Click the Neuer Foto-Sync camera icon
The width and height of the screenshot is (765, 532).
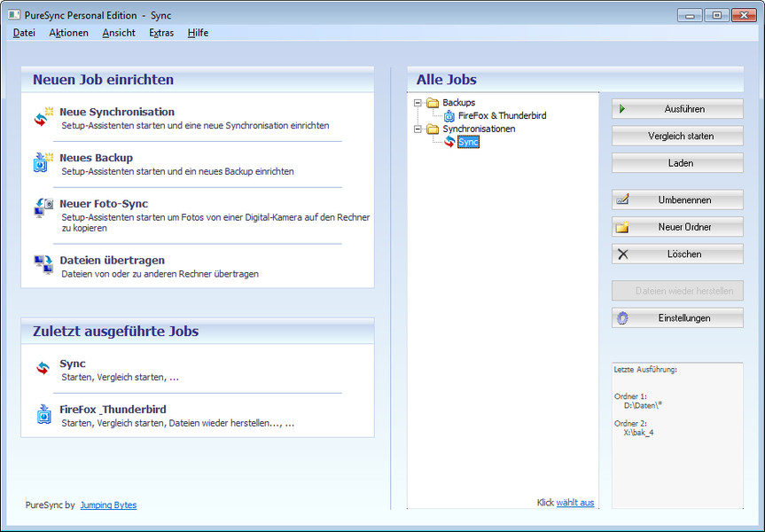pos(43,207)
